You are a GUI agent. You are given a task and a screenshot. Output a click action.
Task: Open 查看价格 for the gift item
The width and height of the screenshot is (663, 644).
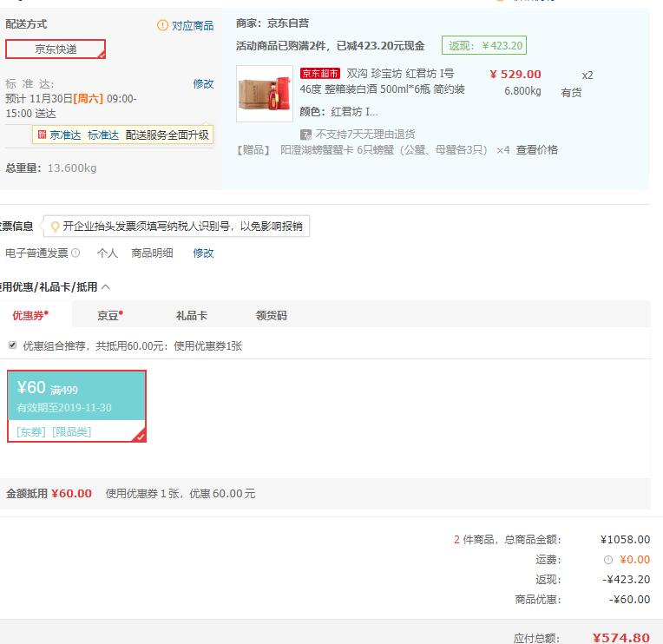pyautogui.click(x=536, y=149)
